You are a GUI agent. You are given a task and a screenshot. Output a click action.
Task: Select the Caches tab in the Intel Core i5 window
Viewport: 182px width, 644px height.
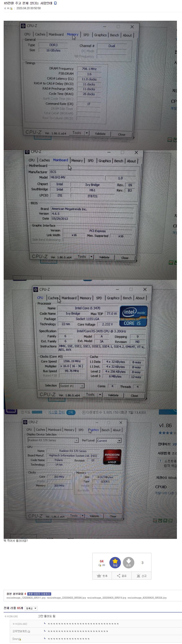(x=53, y=298)
